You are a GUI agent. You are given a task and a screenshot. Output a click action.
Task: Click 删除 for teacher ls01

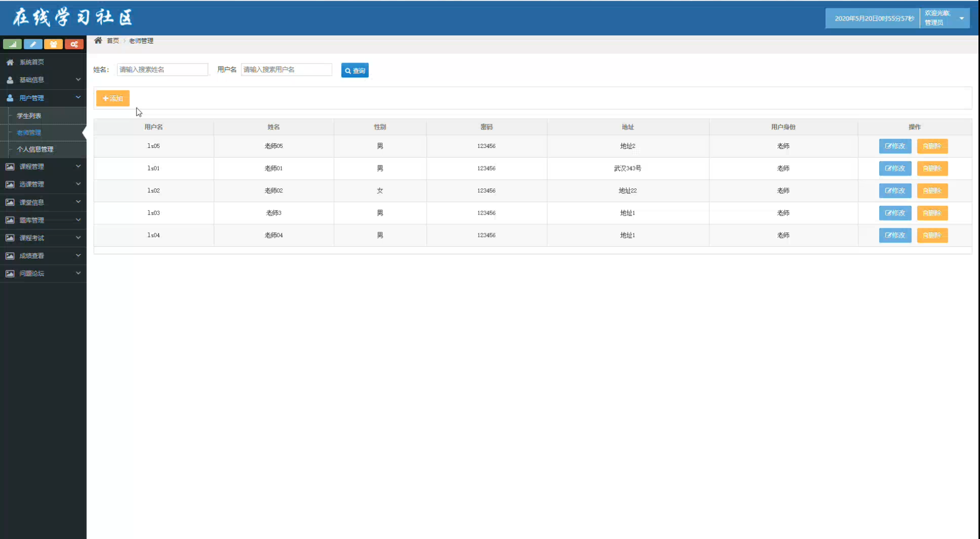(932, 168)
